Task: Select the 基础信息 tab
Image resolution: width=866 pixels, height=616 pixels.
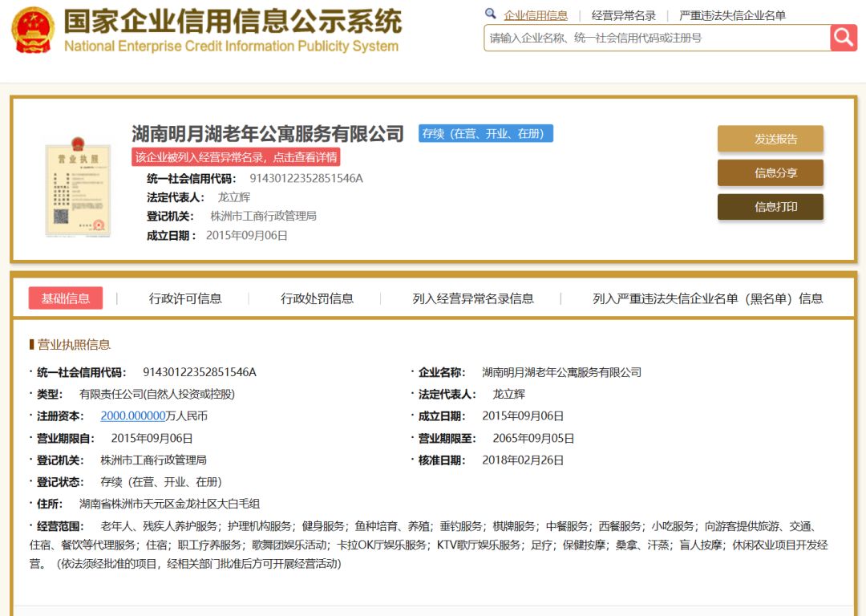Action: [66, 298]
